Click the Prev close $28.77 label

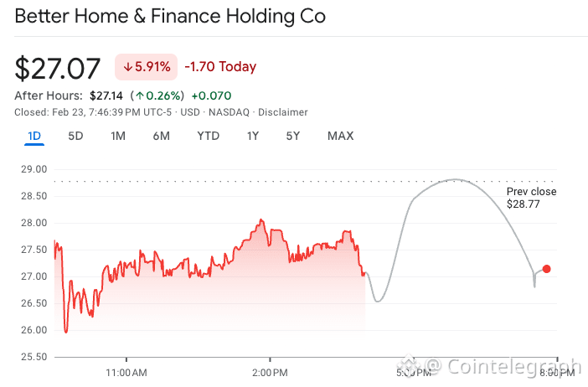coord(531,198)
